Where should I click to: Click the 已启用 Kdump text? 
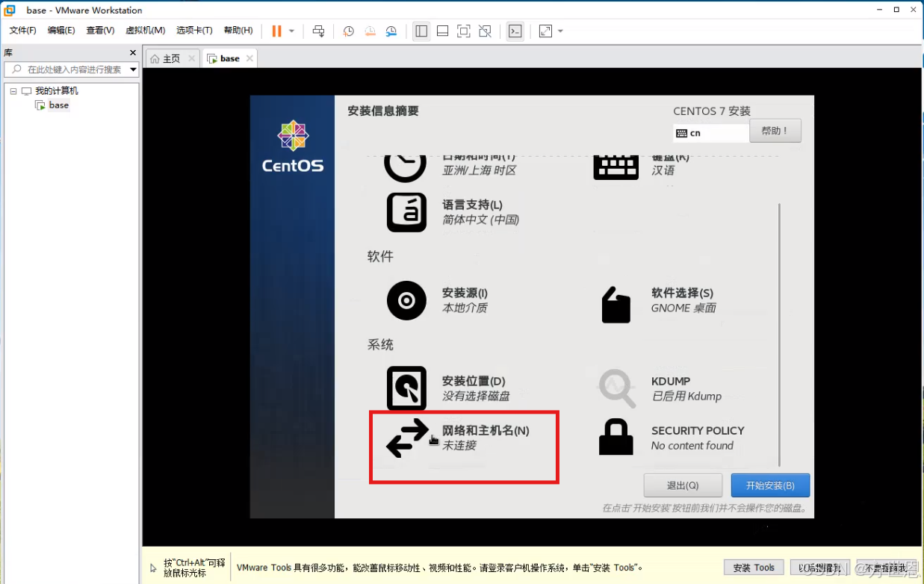point(686,396)
